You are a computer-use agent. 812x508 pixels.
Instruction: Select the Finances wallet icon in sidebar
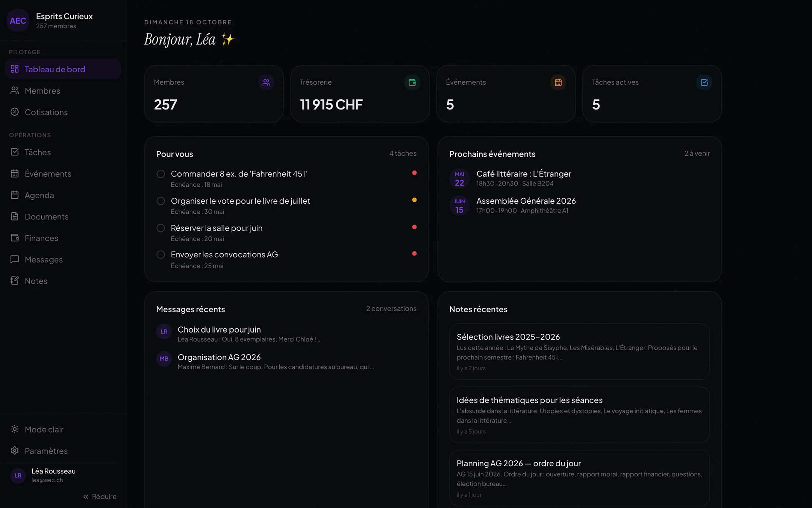[x=15, y=238]
